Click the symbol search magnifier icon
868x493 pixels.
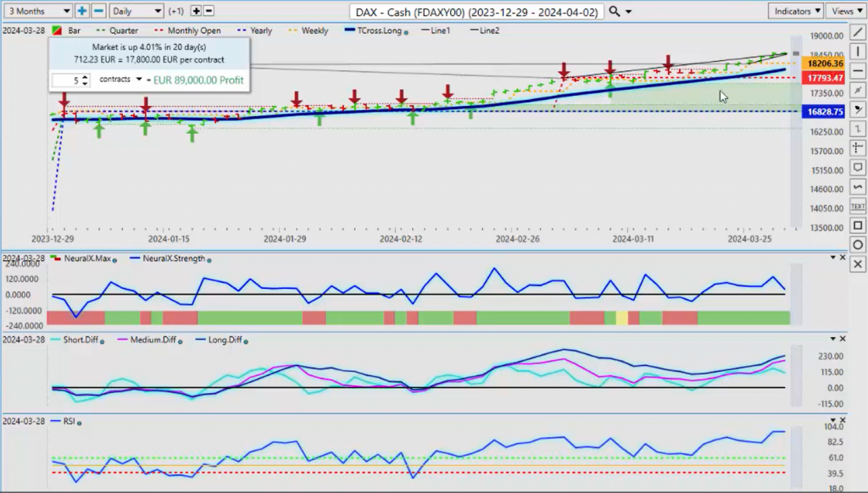click(615, 11)
